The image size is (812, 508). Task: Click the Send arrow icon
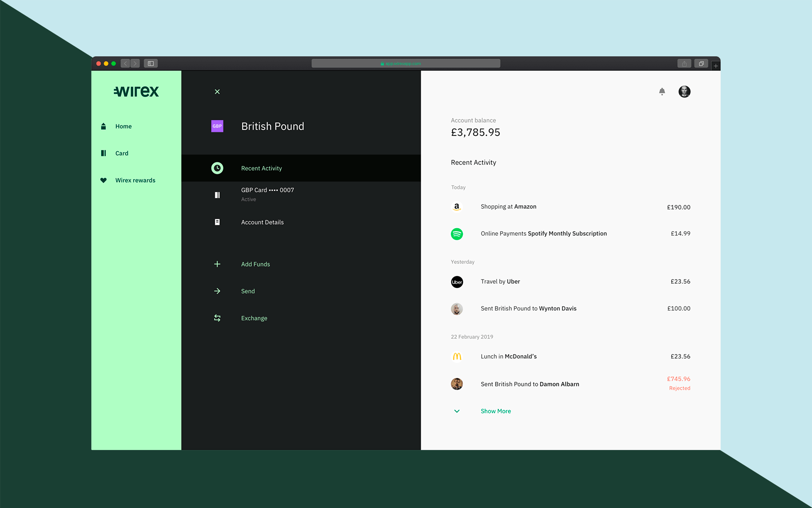click(x=217, y=291)
